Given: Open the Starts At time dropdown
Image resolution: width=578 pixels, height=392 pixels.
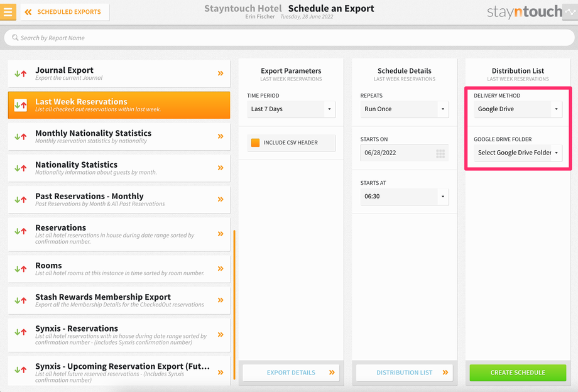Looking at the screenshot, I should pos(405,197).
